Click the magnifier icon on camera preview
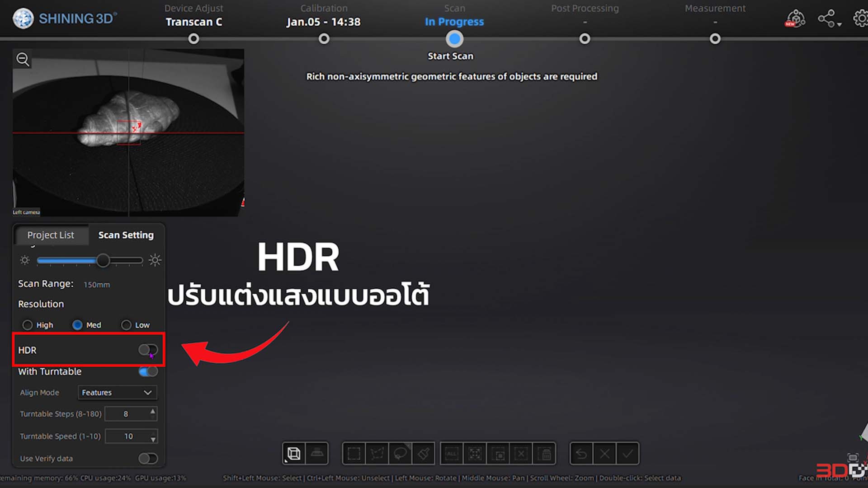The width and height of the screenshot is (868, 488). click(23, 59)
